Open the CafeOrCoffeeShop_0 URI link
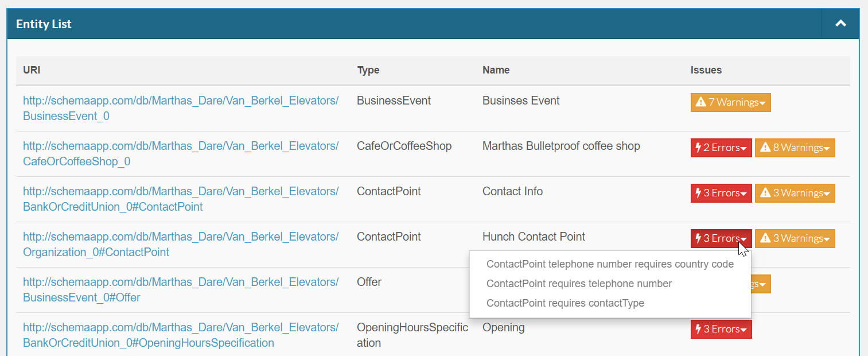 (180, 154)
